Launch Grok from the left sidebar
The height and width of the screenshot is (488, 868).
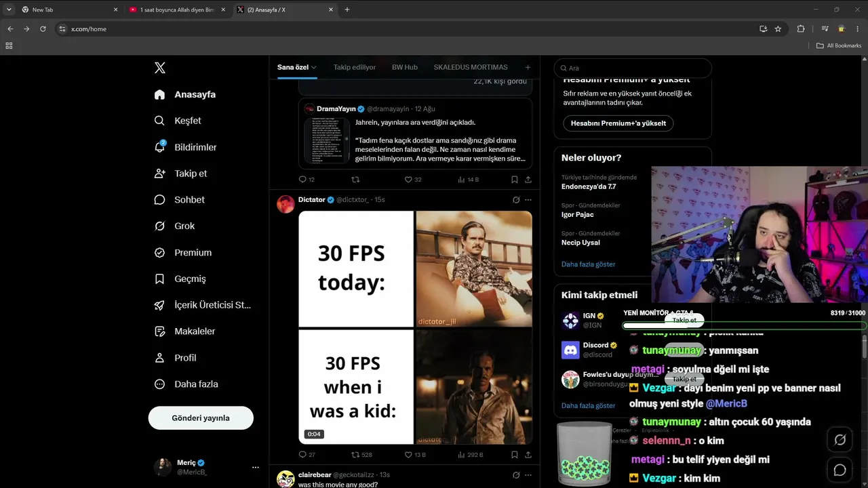[x=175, y=226]
